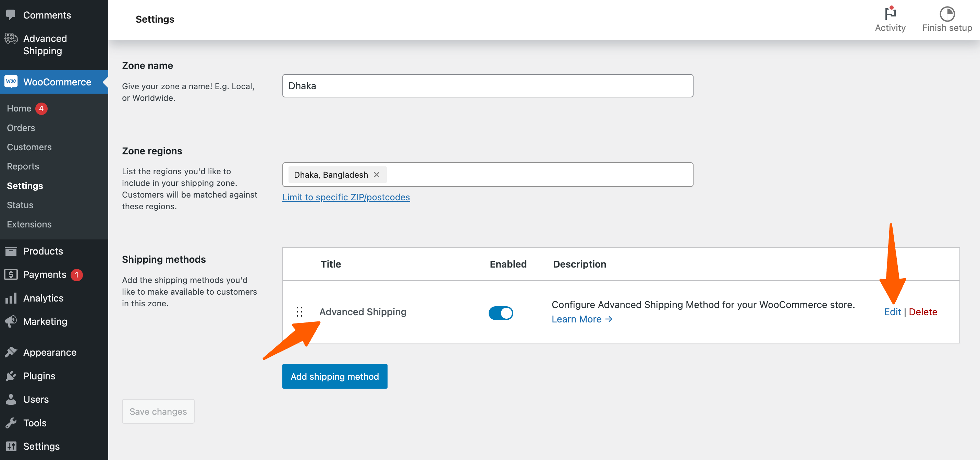
Task: Open the Activity flag icon
Action: (x=890, y=13)
